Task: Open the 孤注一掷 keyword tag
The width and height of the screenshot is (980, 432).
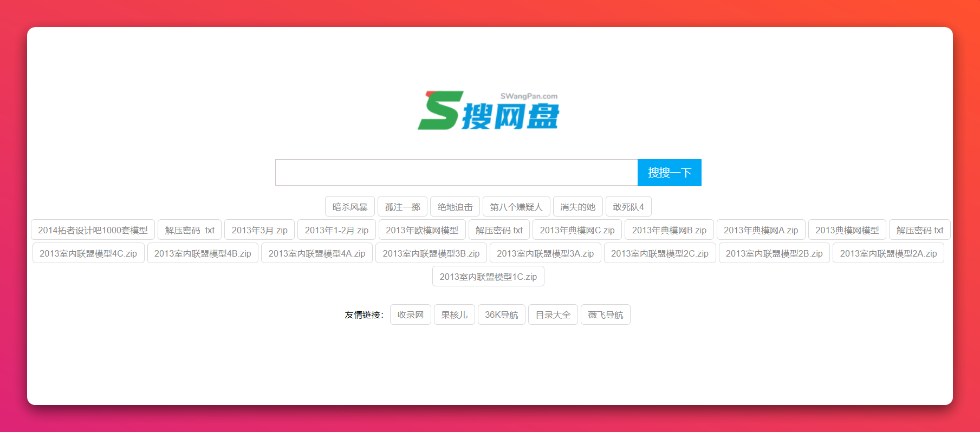Action: [x=403, y=207]
